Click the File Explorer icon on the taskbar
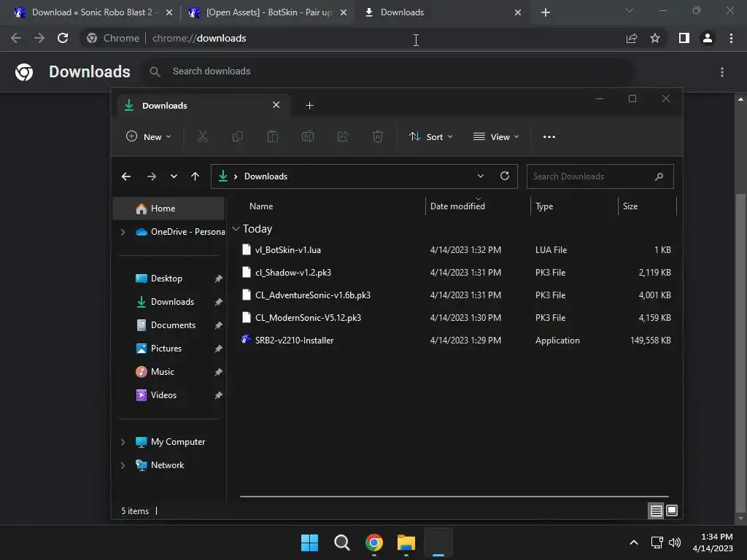Screen dimensions: 747x560 pos(406,542)
